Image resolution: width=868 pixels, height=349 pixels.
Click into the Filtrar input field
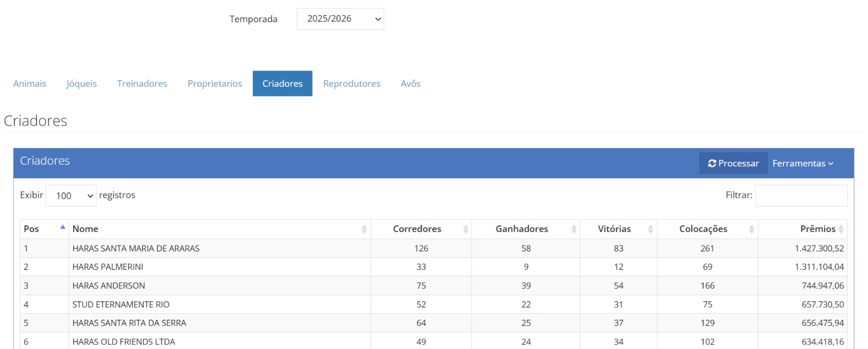(801, 196)
